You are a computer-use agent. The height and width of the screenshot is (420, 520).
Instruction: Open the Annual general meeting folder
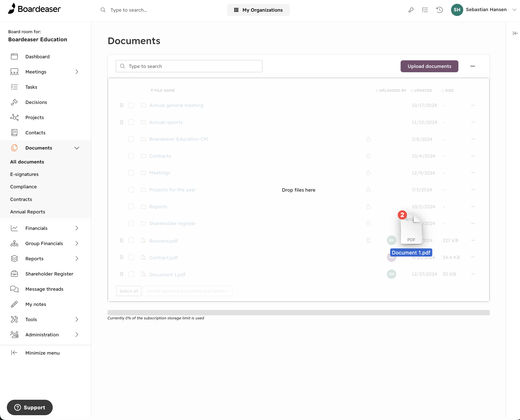176,105
